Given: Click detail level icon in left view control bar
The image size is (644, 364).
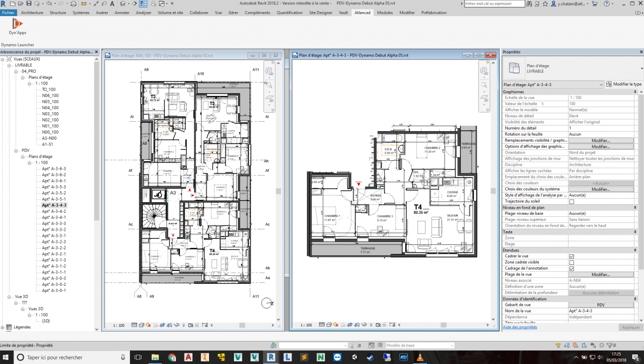Looking at the screenshot, I should point(134,325).
